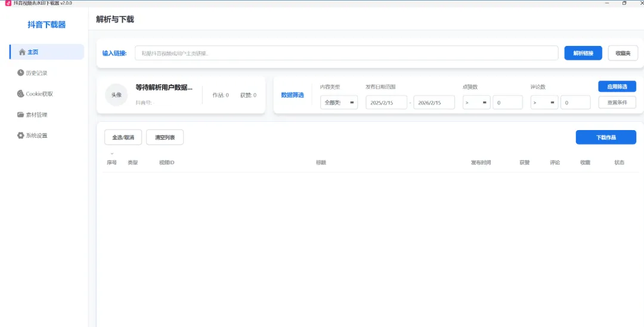Click the end date field 2026/2/15
Viewport: 644px width, 327px height.
click(x=434, y=102)
